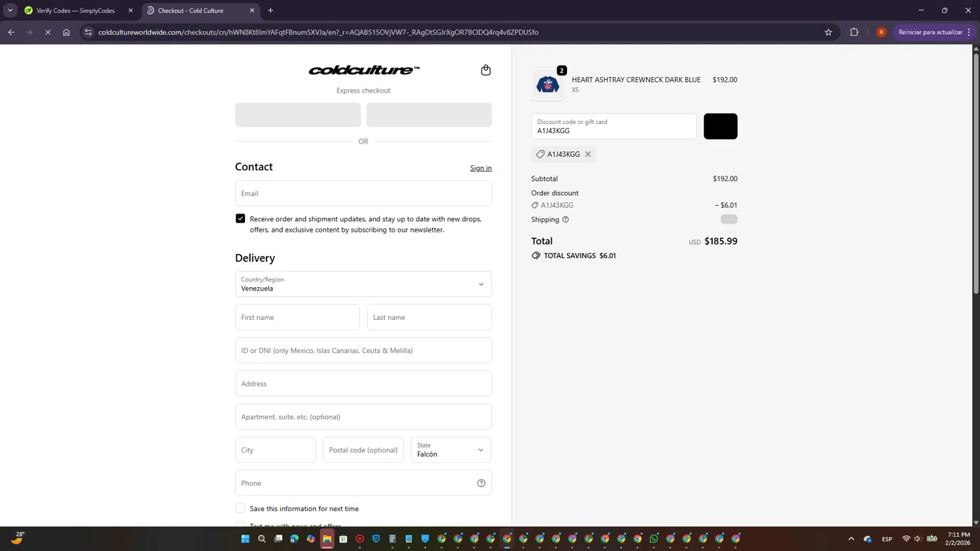Click the TOTAL SAVINGS $6.01 text
Viewport: 980px width, 551px height.
(580, 256)
